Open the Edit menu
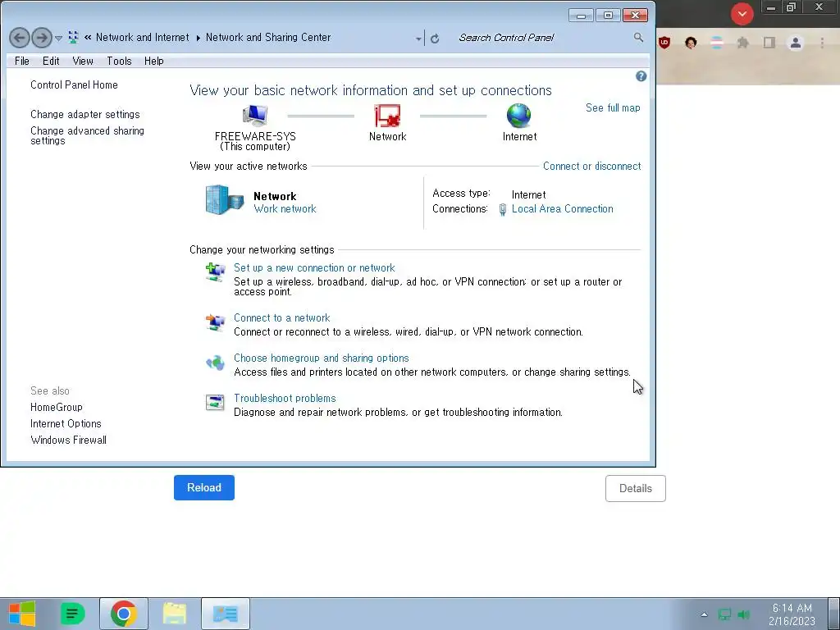This screenshot has height=630, width=840. point(51,61)
